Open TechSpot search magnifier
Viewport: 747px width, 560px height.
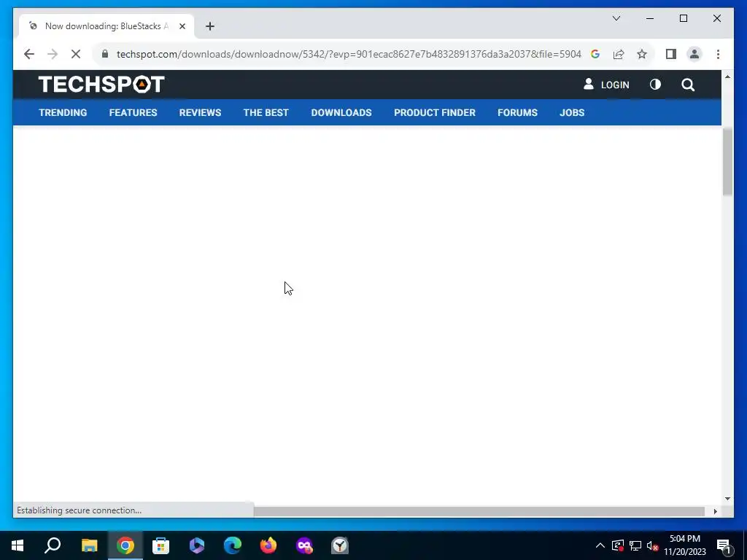coord(687,85)
